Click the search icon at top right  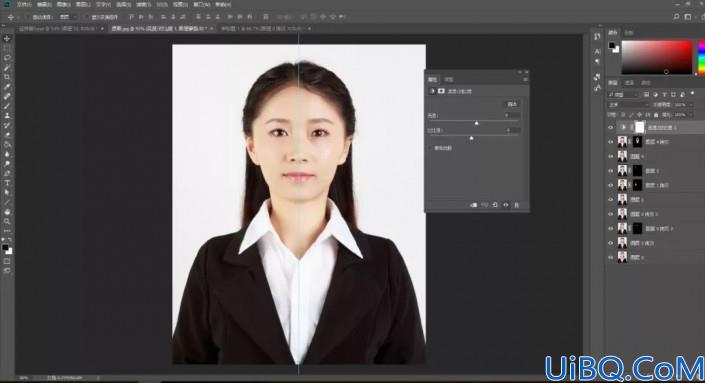pyautogui.click(x=676, y=17)
